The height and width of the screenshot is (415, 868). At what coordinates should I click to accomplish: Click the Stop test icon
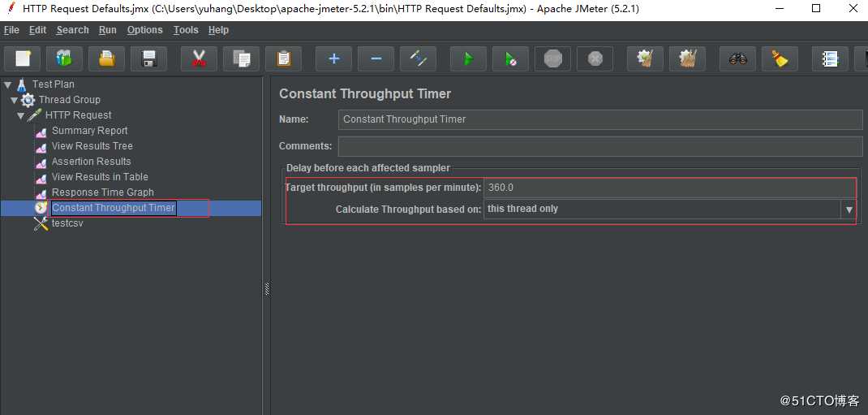[x=552, y=58]
